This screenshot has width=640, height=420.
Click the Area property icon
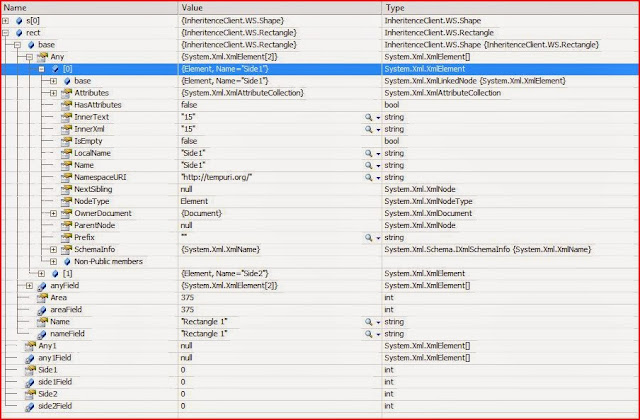click(x=42, y=298)
